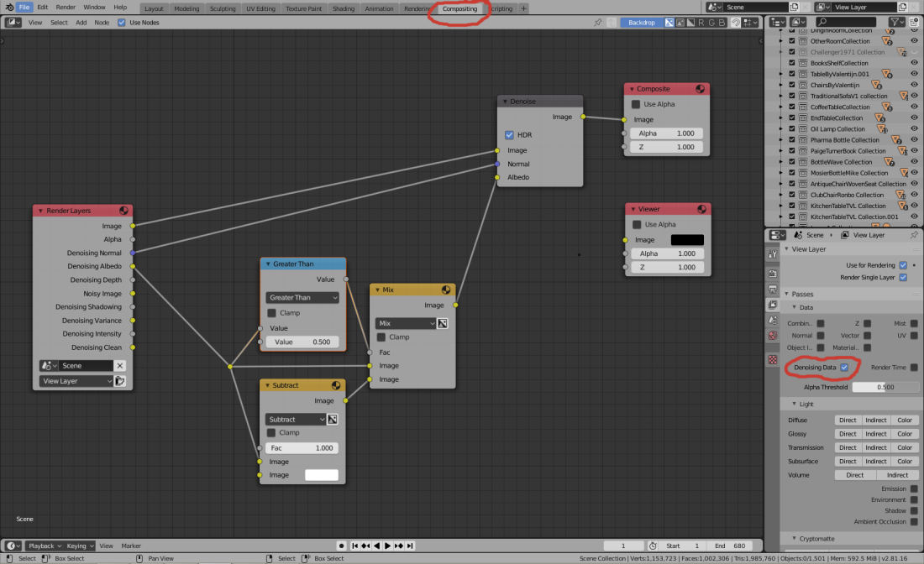The width and height of the screenshot is (924, 564).
Task: Click the Diffuse Direct pass button
Action: click(848, 420)
